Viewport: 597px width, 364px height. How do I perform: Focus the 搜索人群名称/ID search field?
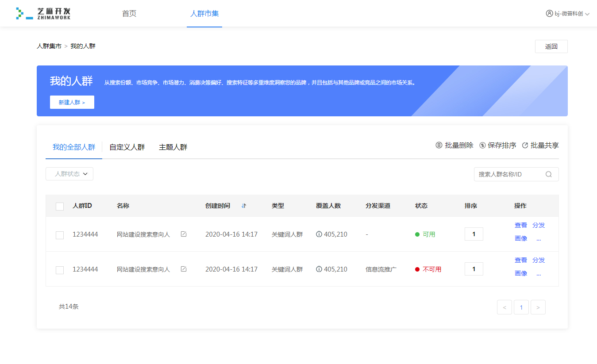[516, 174]
